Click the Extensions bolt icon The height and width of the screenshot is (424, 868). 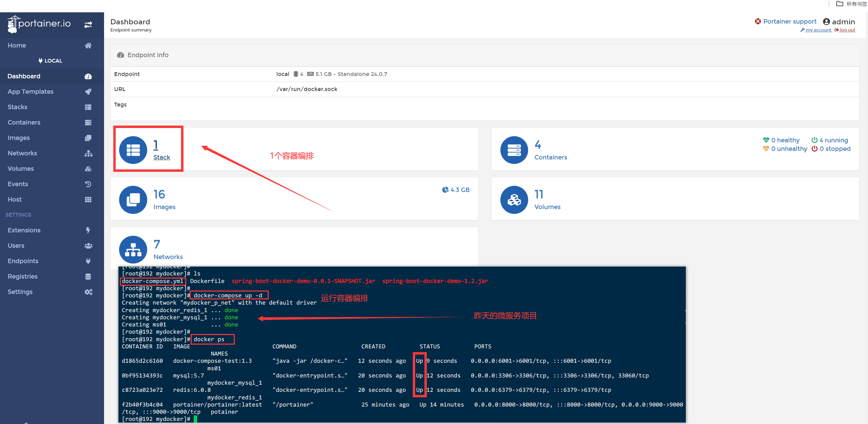click(88, 230)
